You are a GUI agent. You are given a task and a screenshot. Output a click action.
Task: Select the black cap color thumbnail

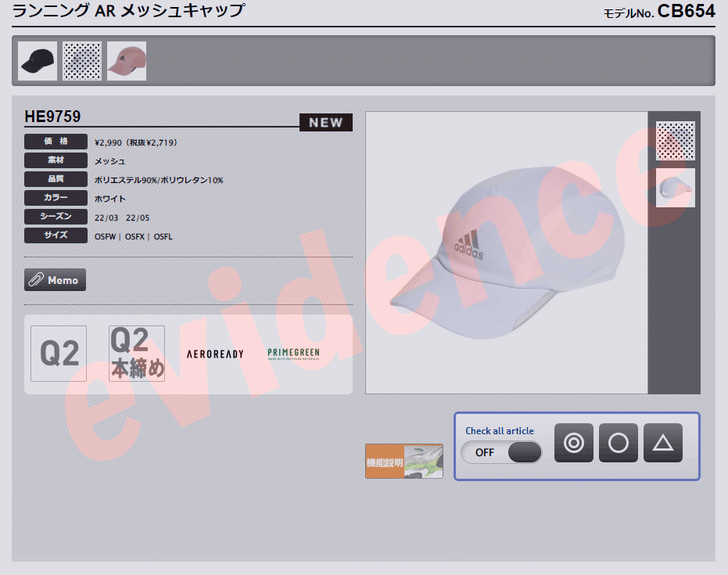pyautogui.click(x=38, y=61)
